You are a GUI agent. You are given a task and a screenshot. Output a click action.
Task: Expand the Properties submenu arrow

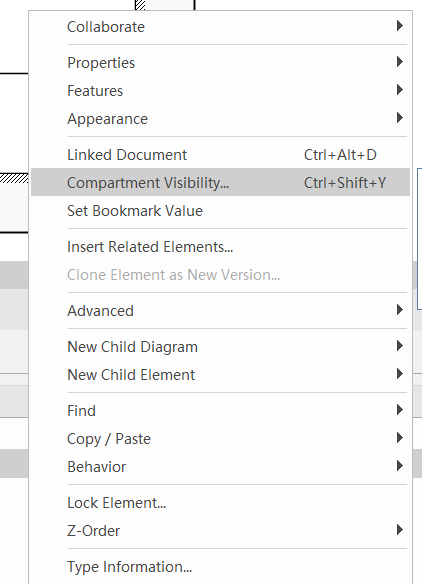(x=400, y=62)
